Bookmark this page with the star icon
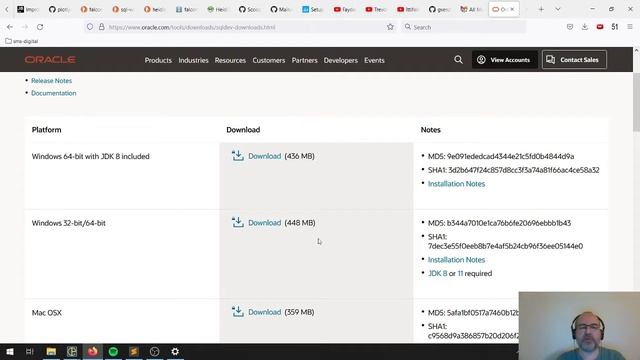 coord(390,27)
